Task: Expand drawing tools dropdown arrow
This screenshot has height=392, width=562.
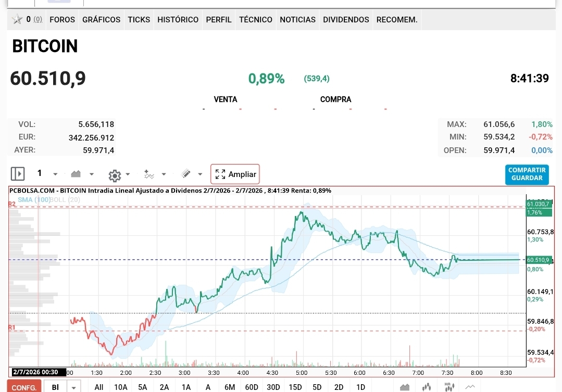Action: (200, 174)
